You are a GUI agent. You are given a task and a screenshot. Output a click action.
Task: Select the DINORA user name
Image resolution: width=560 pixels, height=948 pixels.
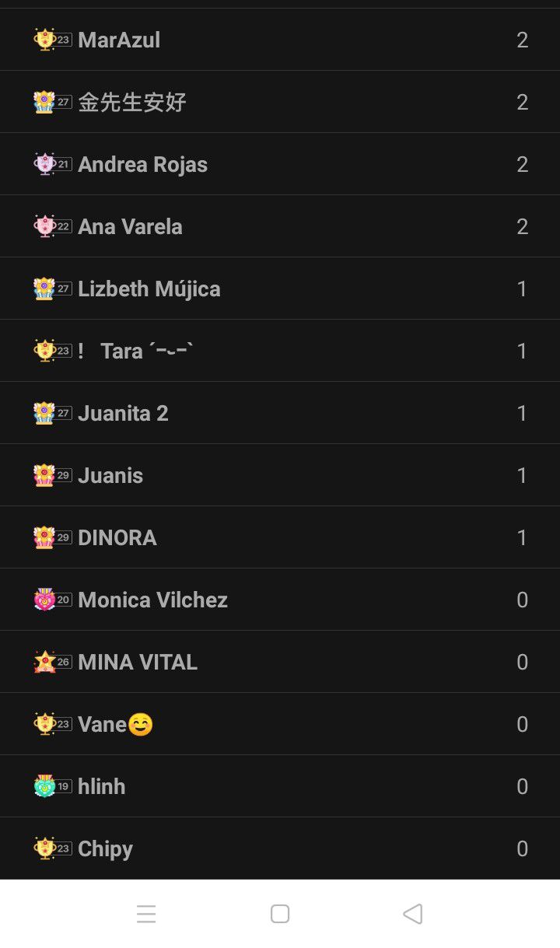click(117, 537)
